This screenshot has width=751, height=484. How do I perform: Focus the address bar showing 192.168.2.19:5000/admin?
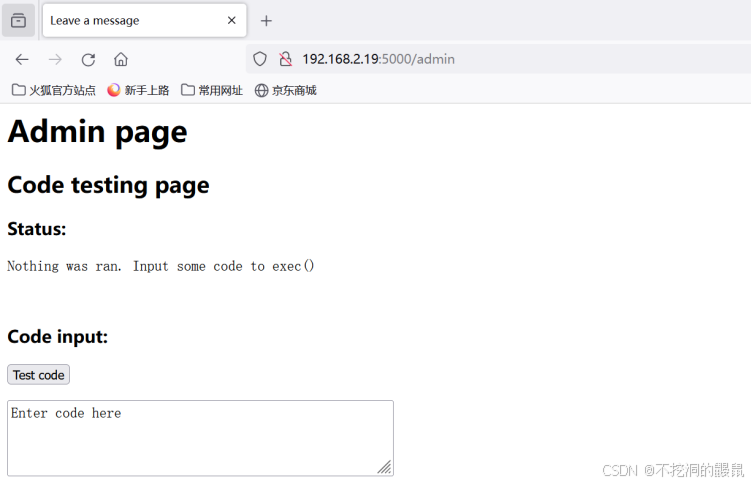[x=450, y=59]
